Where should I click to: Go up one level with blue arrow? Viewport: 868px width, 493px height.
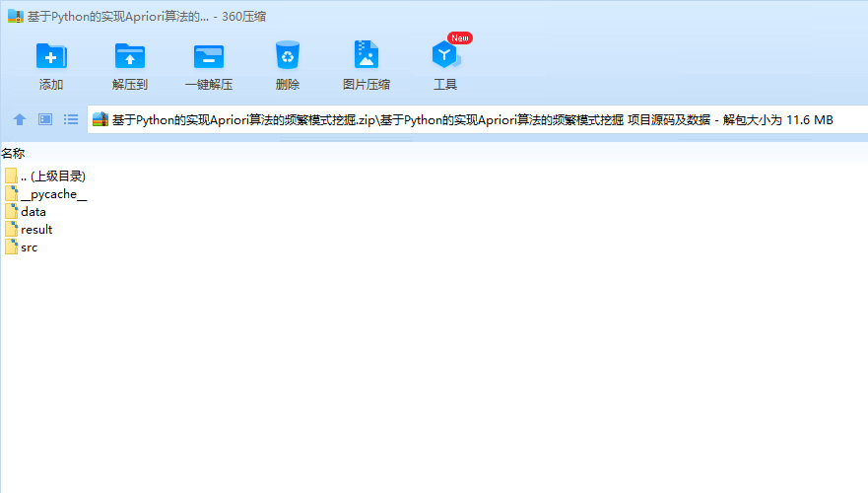pyautogui.click(x=20, y=119)
